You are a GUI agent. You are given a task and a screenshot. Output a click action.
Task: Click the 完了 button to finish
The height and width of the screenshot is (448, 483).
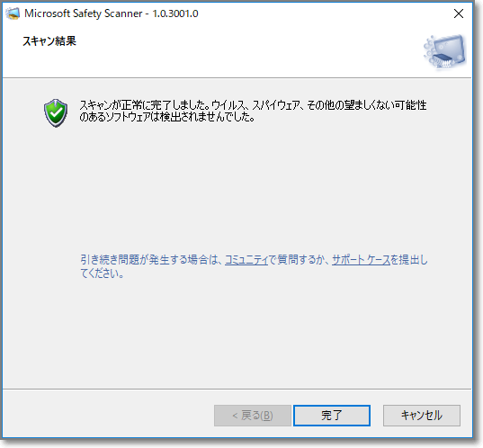pos(332,416)
